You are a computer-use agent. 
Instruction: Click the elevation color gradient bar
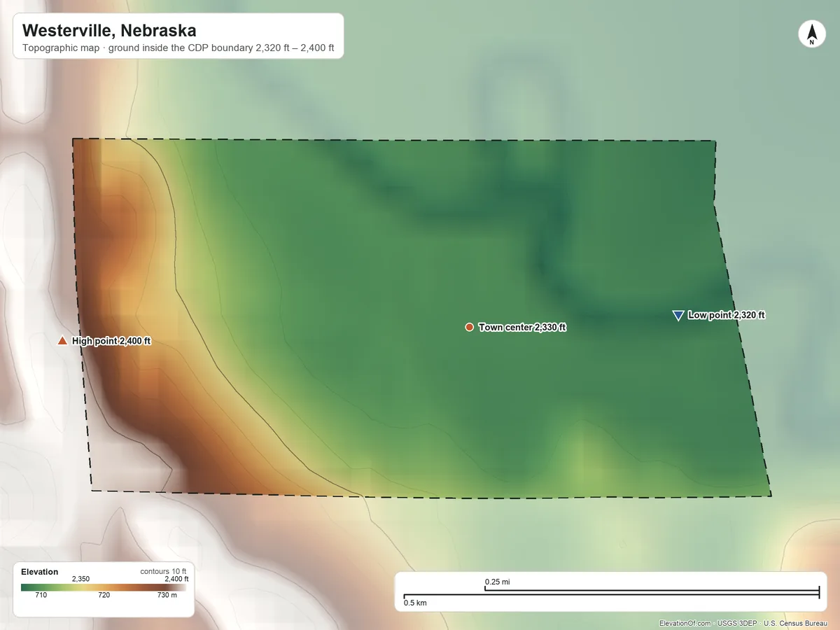click(104, 587)
